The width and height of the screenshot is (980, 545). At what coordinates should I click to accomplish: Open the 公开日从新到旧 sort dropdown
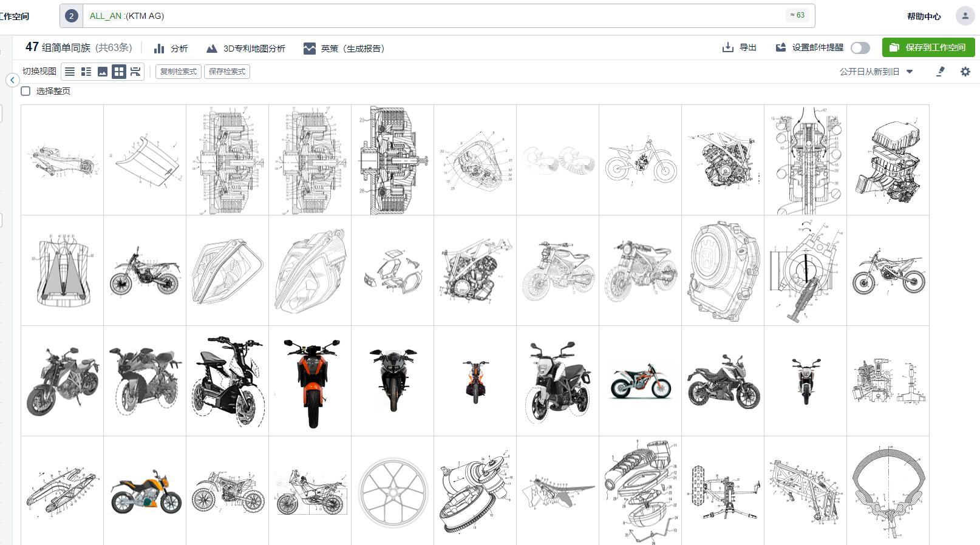coord(876,72)
